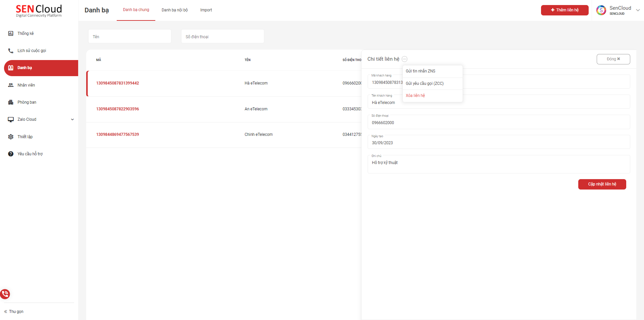
Task: Open call history phone icon
Action: coord(11,51)
